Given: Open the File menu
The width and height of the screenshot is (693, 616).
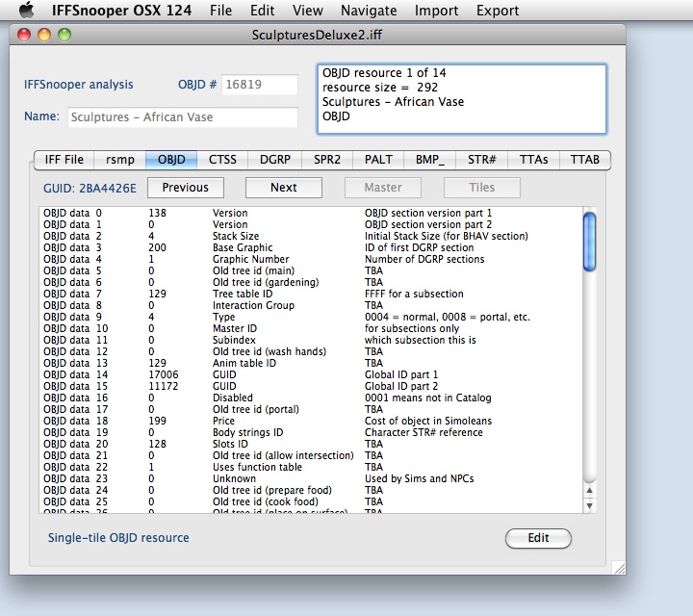Looking at the screenshot, I should (220, 11).
